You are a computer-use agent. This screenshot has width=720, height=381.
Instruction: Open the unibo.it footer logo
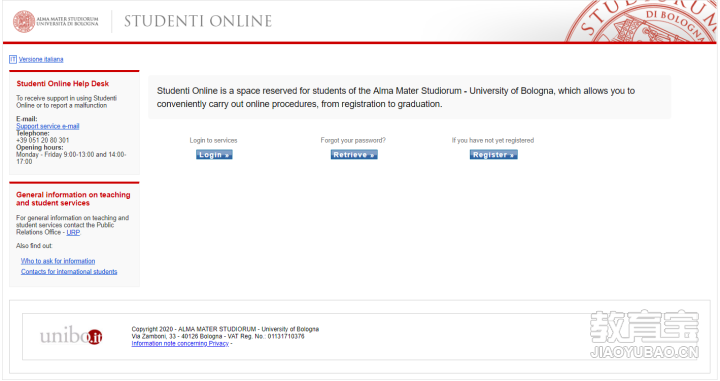[x=71, y=336]
